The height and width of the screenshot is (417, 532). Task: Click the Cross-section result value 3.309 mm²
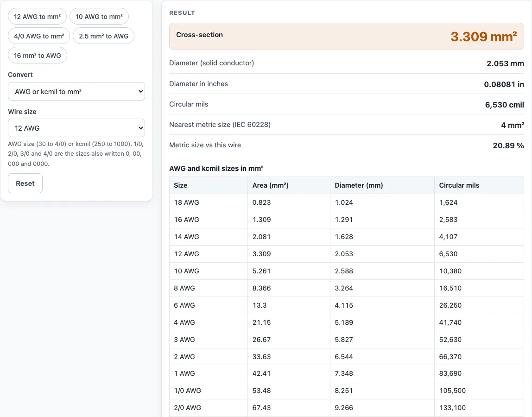point(483,37)
